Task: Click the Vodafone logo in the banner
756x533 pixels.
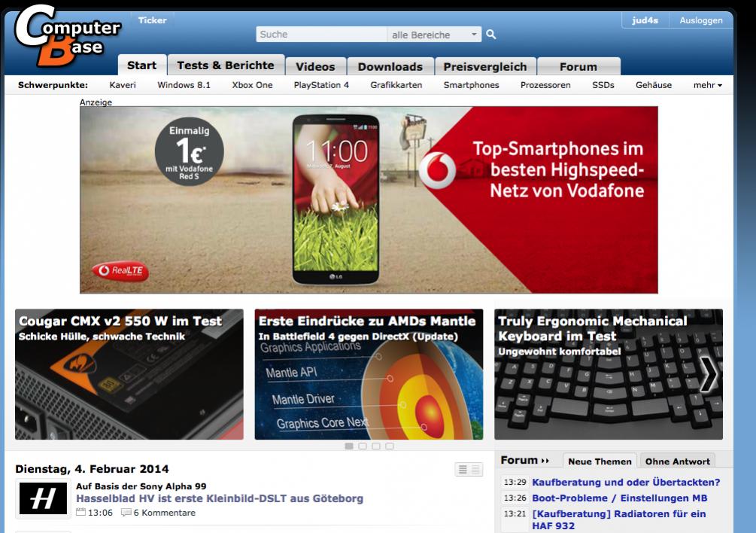Action: click(x=437, y=170)
